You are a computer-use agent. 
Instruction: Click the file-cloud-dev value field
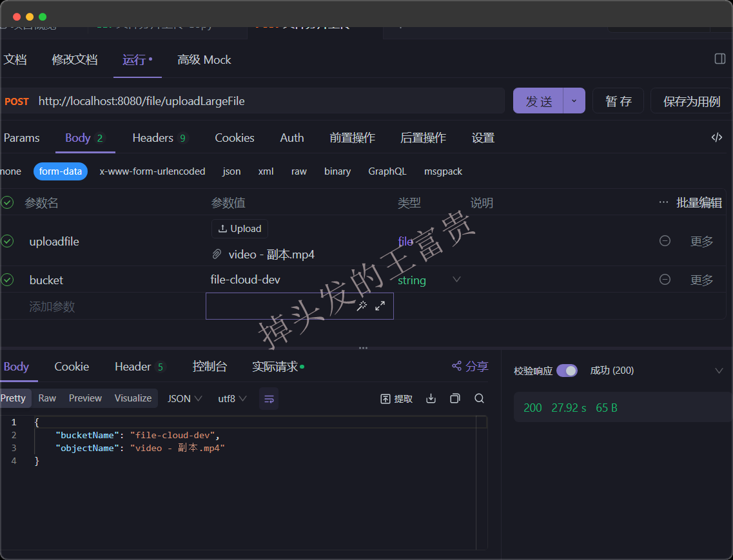(x=299, y=280)
